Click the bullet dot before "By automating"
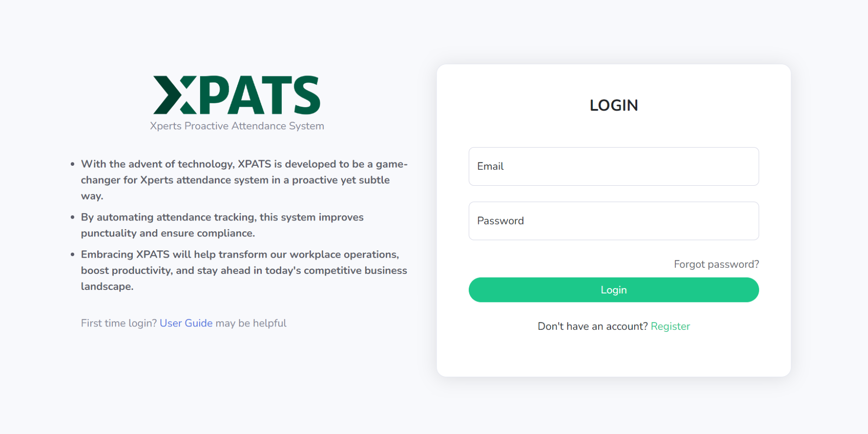 pyautogui.click(x=72, y=217)
